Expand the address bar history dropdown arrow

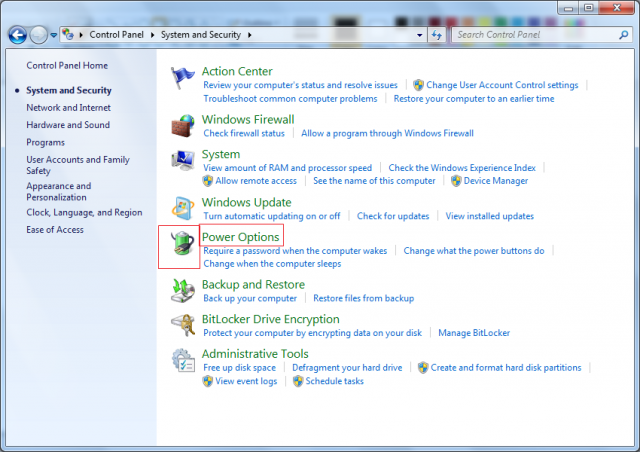coord(420,35)
